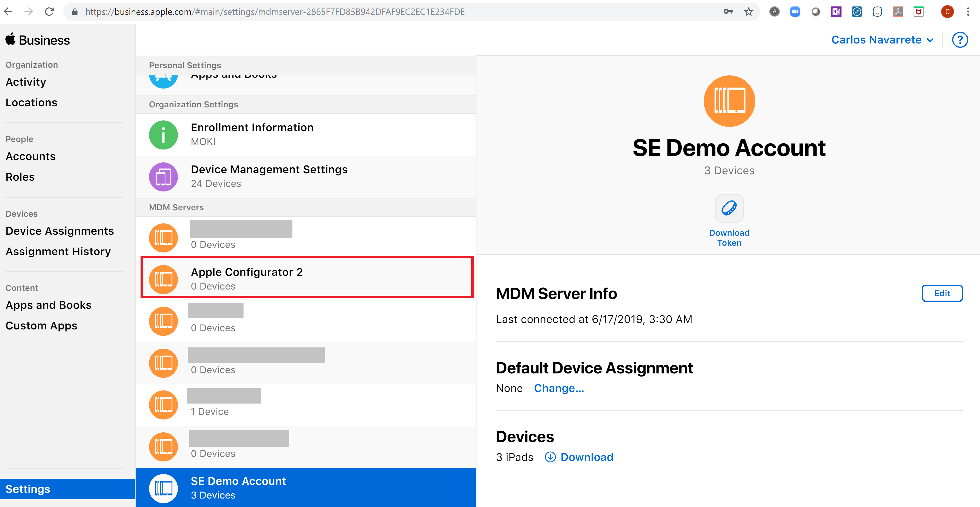Click the Download Token label
This screenshot has height=507, width=980.
click(729, 238)
